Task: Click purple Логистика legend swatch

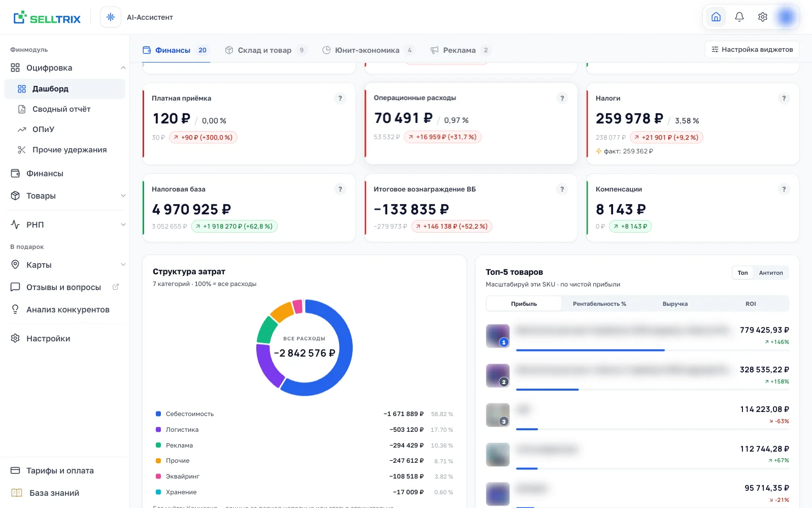Action: tap(158, 430)
